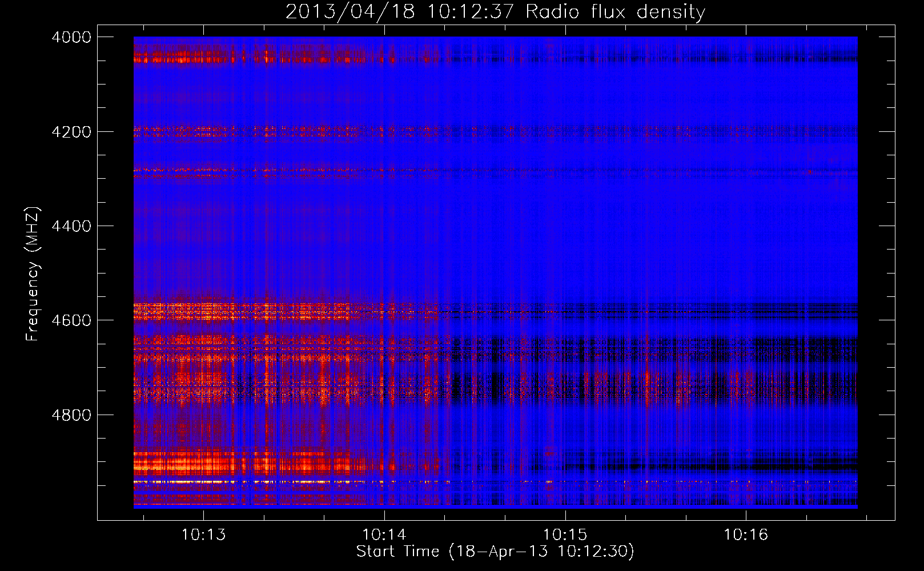The width and height of the screenshot is (924, 571).
Task: Select the 4800 frequency axis label
Action: pos(71,415)
